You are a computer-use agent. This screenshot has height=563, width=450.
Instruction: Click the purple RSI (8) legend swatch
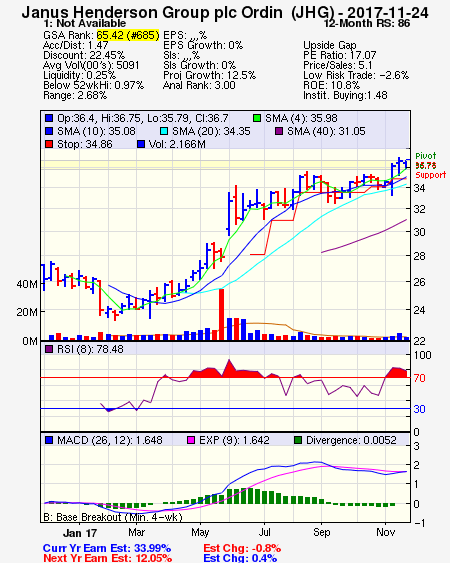point(49,349)
